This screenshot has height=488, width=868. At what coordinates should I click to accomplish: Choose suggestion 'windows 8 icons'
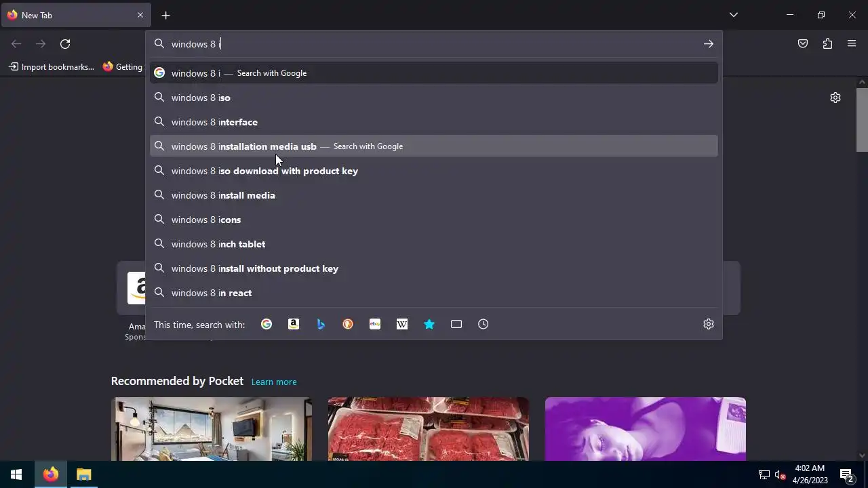tap(434, 220)
